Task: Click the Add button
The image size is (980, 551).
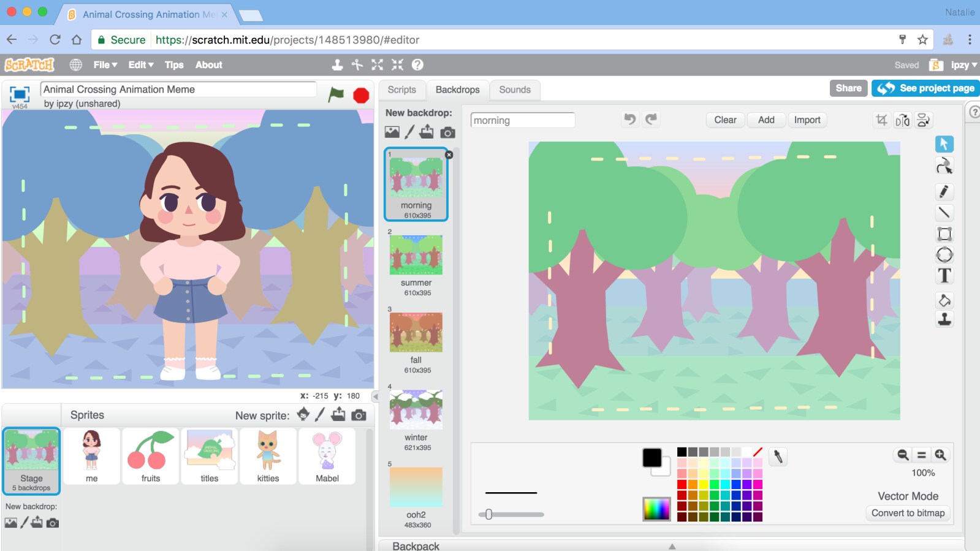Action: coord(766,120)
